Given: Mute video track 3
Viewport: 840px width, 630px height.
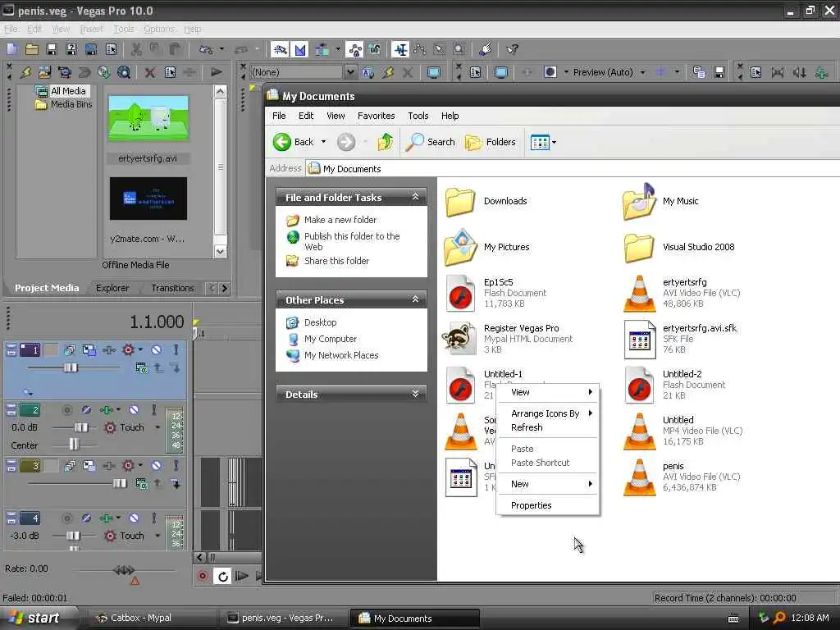Looking at the screenshot, I should pos(156,466).
